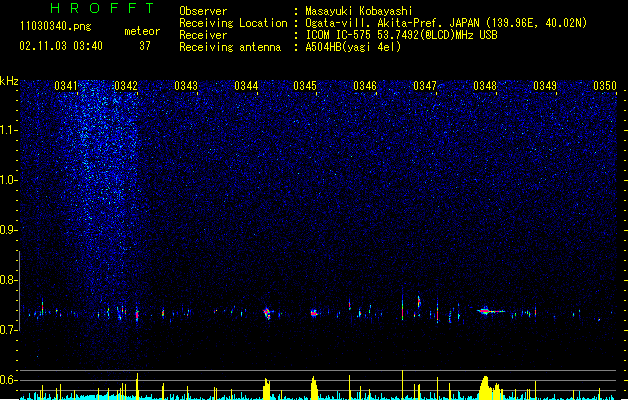This screenshot has height=400, width=629.
Task: Click the 1.1 kHz axis label
Action: coord(9,130)
